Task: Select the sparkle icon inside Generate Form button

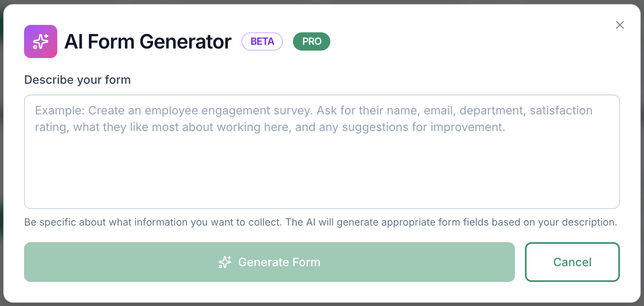Action: 224,262
